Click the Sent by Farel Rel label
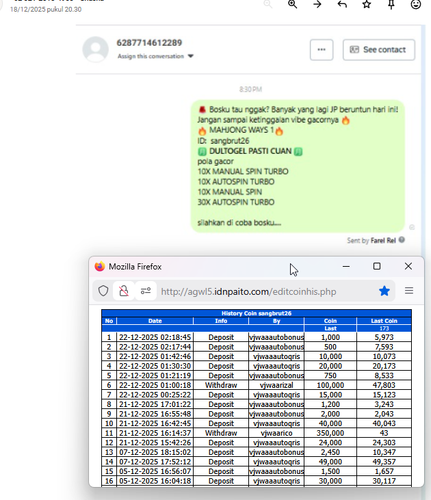The image size is (431, 500). coord(371,240)
